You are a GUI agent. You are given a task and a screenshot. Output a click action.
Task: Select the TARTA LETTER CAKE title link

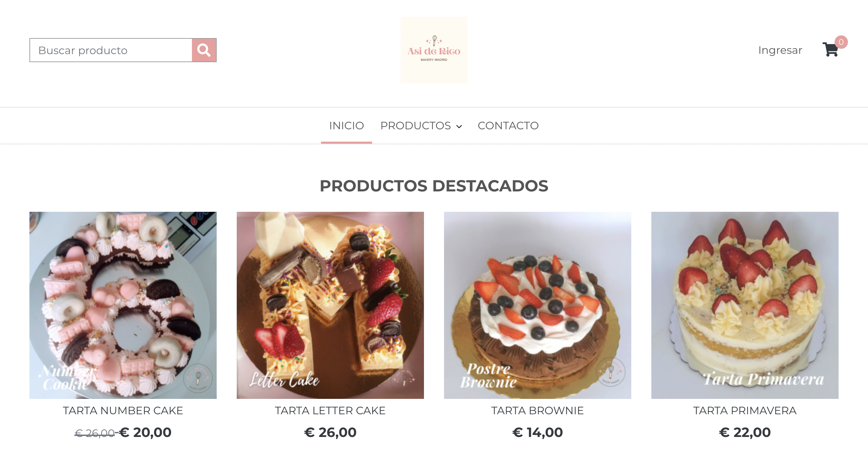pos(330,411)
